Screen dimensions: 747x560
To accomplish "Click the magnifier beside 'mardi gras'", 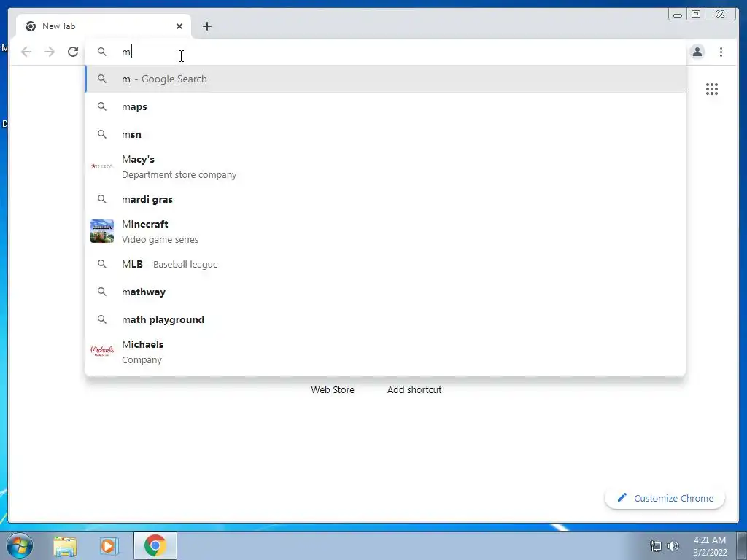I will (x=102, y=199).
